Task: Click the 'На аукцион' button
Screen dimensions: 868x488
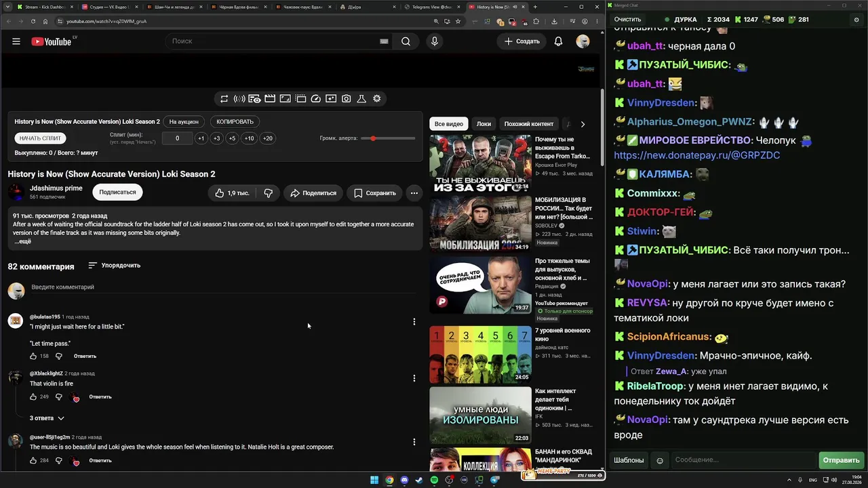Action: (x=184, y=122)
